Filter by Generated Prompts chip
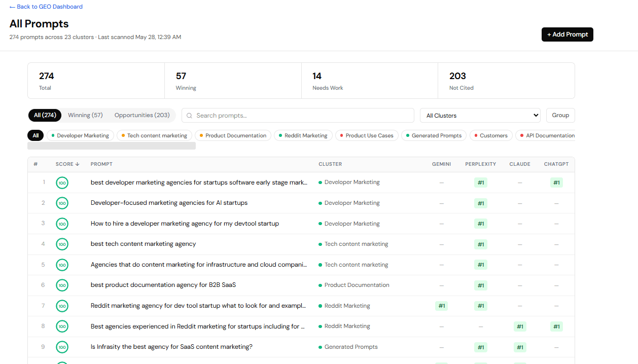The height and width of the screenshot is (364, 638). (x=434, y=135)
